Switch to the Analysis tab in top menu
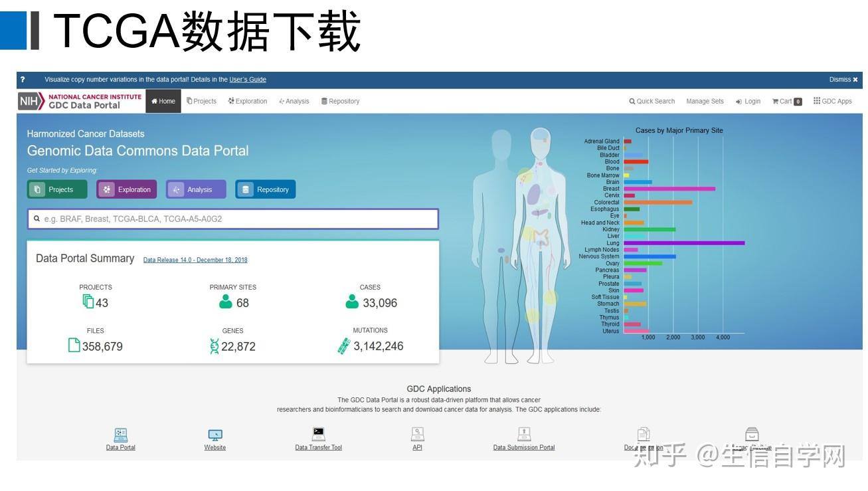The height and width of the screenshot is (491, 868). pyautogui.click(x=294, y=101)
